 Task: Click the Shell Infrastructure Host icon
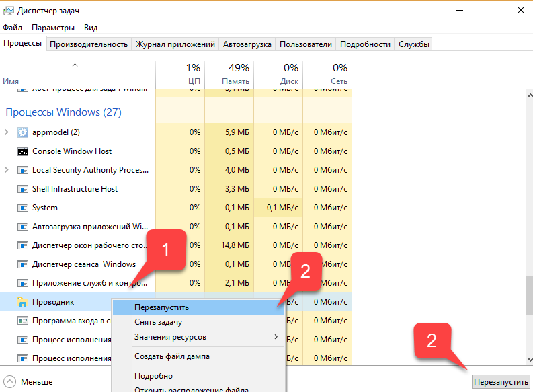point(23,189)
